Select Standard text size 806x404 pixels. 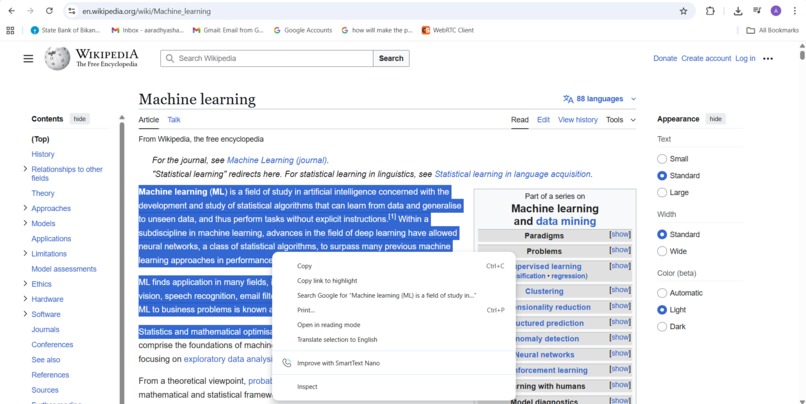click(662, 176)
